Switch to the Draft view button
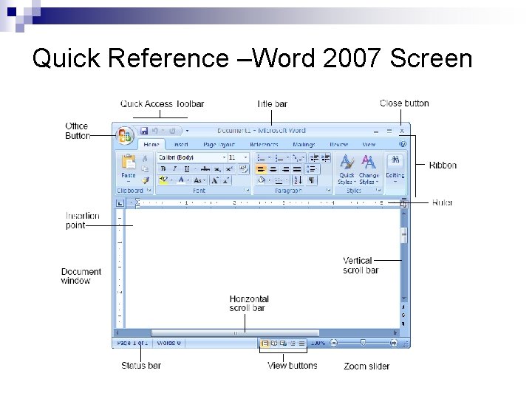532x399 pixels. tap(301, 344)
